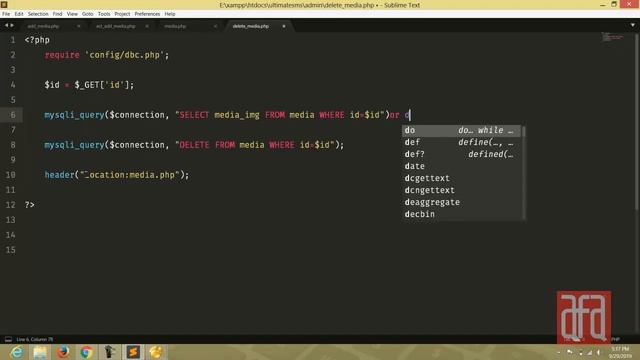Click line number 8 in the gutter
640x360 pixels.
tap(13, 145)
